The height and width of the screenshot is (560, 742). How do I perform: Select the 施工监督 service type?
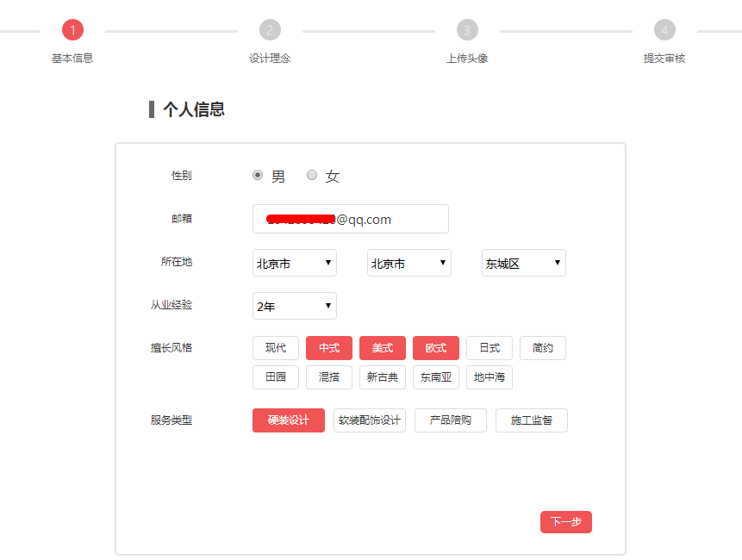point(532,420)
